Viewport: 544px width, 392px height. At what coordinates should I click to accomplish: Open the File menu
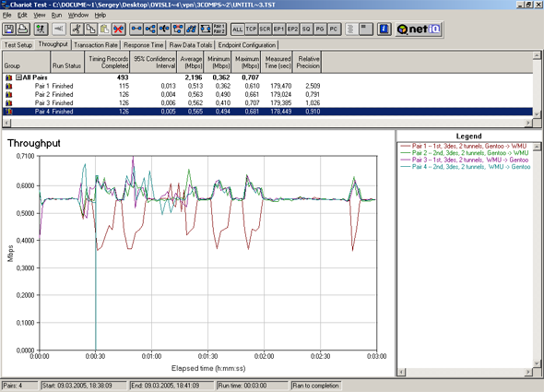pyautogui.click(x=7, y=16)
